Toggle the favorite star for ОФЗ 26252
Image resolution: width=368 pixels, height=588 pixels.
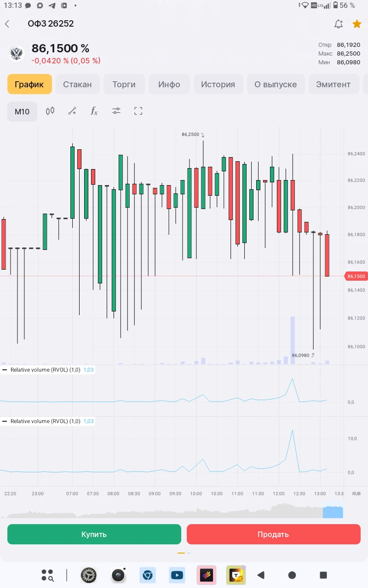coord(356,24)
